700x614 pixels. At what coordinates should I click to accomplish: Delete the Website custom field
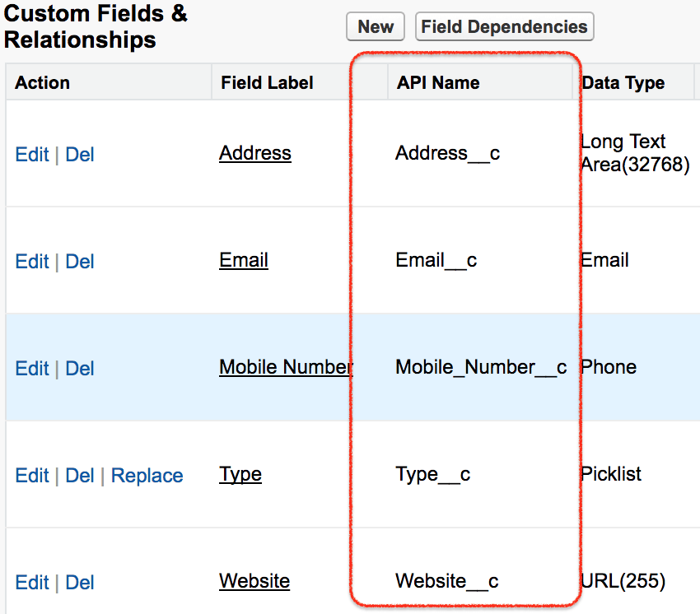[x=80, y=582]
